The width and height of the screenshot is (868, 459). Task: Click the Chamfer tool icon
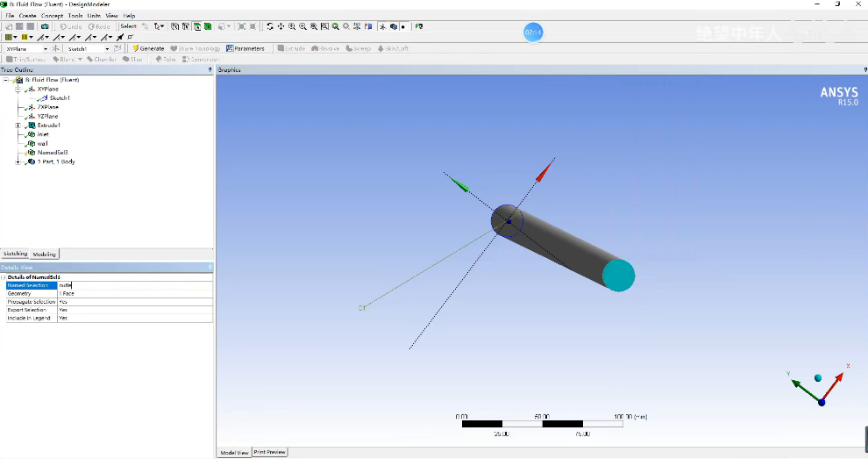coord(102,60)
